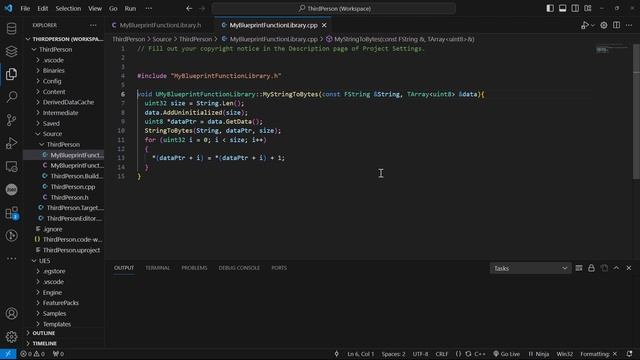The height and width of the screenshot is (360, 640).
Task: Switch to the TERMINAL panel tab
Action: [157, 268]
